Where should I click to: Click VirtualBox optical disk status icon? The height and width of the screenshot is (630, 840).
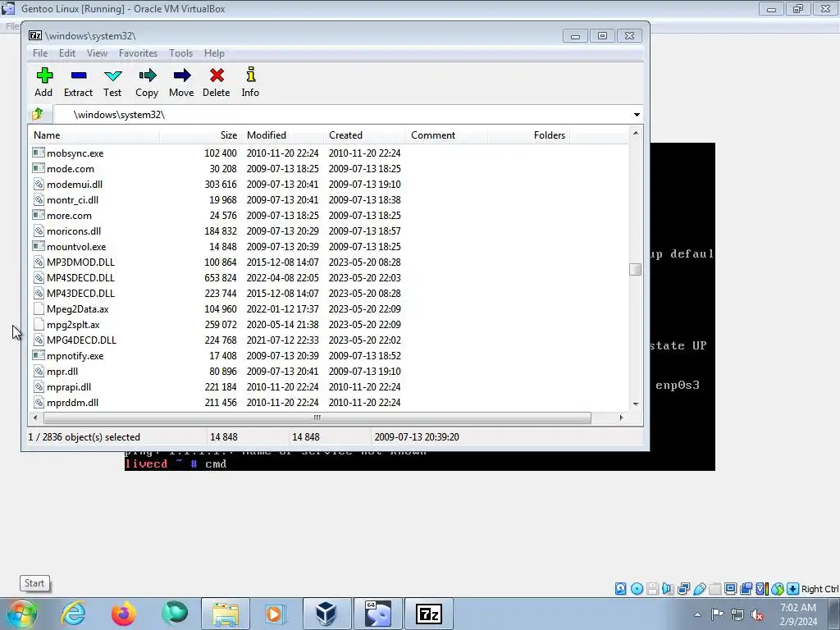click(637, 589)
